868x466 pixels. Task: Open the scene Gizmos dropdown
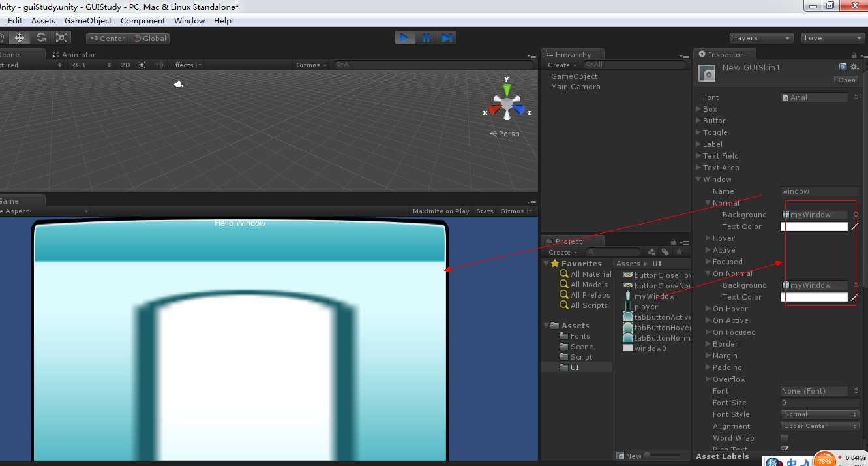310,65
